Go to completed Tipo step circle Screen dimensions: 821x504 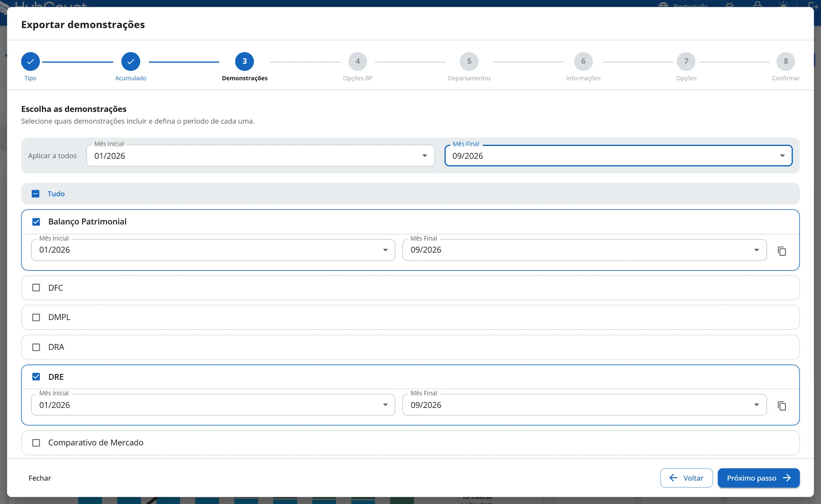pyautogui.click(x=30, y=62)
